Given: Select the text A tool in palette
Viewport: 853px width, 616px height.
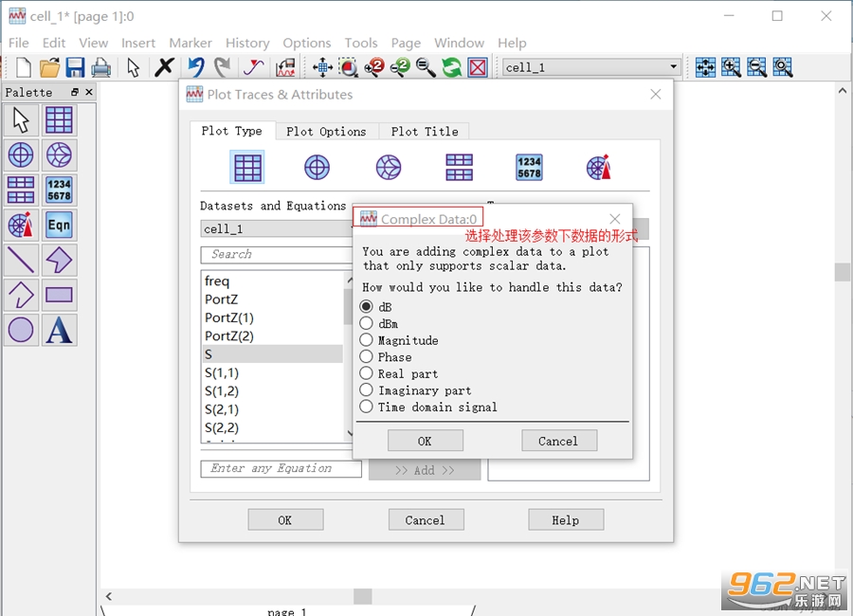Looking at the screenshot, I should coord(59,330).
